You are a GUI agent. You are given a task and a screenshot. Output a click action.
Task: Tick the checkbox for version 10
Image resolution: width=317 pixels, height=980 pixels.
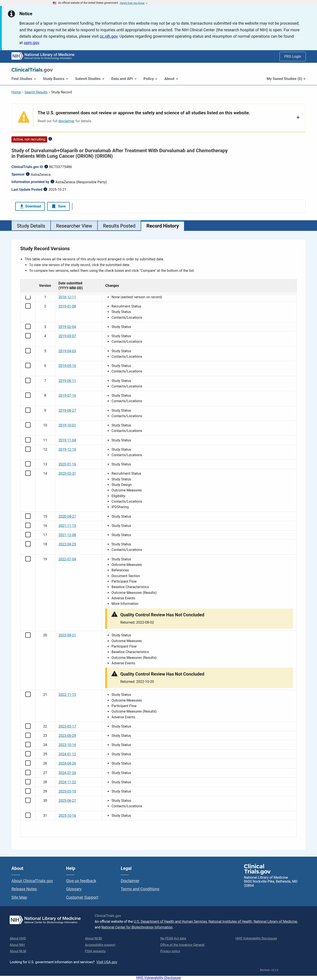[x=28, y=425]
